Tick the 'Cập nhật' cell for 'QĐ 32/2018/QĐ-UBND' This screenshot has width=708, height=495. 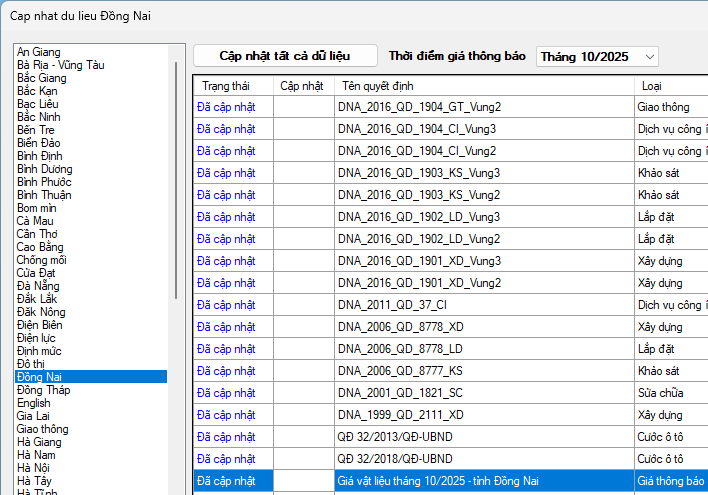303,459
